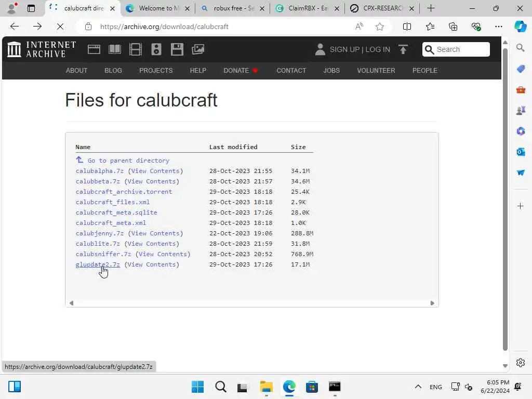This screenshot has width=532, height=399.
Task: Switch to Welcome to Microsoft tab
Action: (x=157, y=8)
